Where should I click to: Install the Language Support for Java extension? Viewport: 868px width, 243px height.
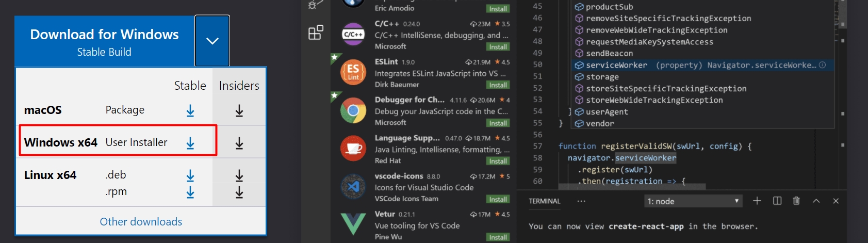point(498,161)
